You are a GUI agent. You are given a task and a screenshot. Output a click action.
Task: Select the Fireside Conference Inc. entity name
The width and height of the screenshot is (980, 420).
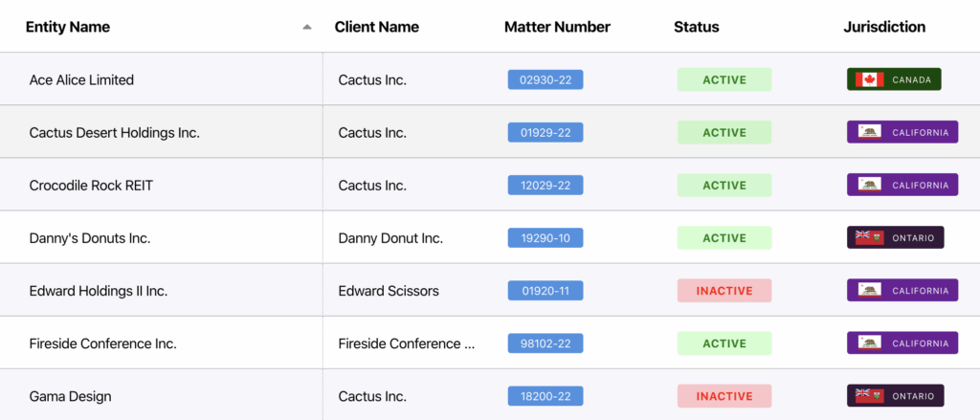tap(102, 343)
